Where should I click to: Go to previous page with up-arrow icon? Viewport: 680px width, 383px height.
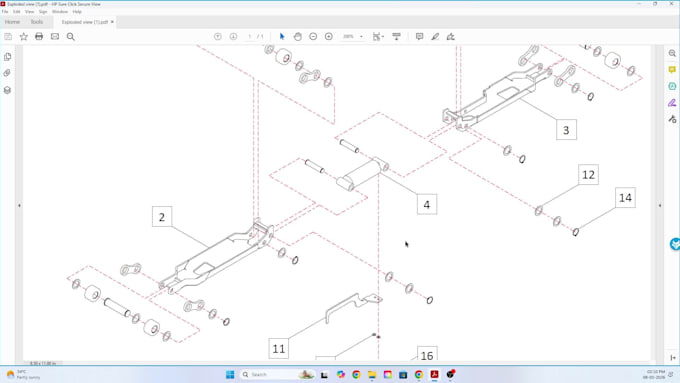218,37
